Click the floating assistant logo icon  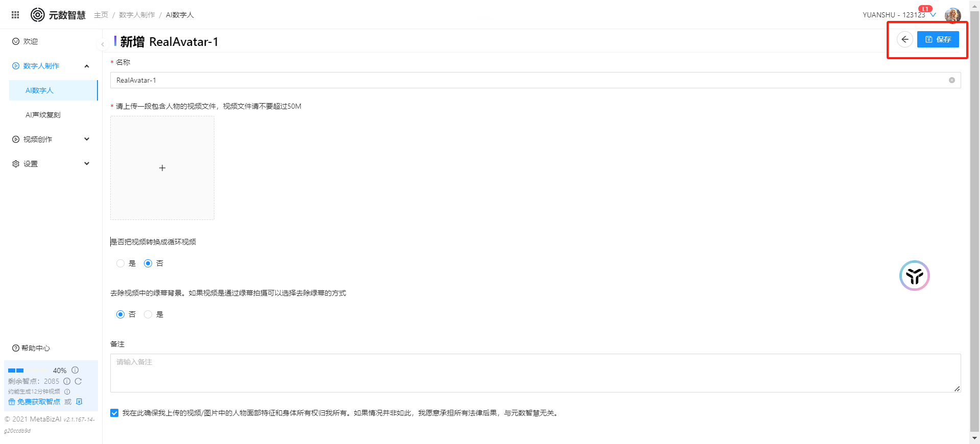pos(914,276)
